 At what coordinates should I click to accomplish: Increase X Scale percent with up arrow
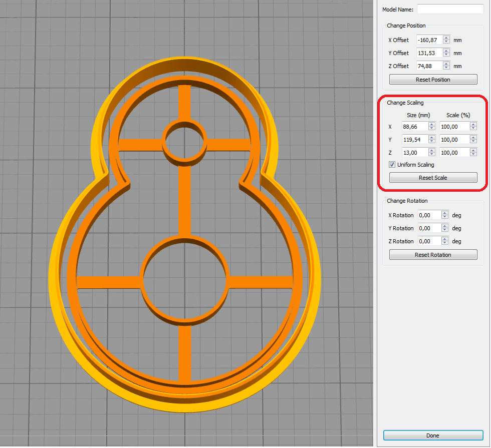473,124
